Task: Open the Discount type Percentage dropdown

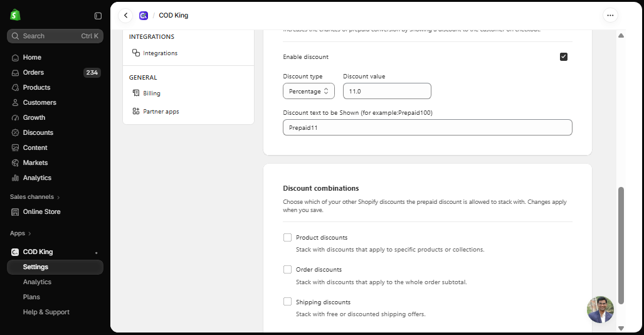Action: tap(309, 91)
